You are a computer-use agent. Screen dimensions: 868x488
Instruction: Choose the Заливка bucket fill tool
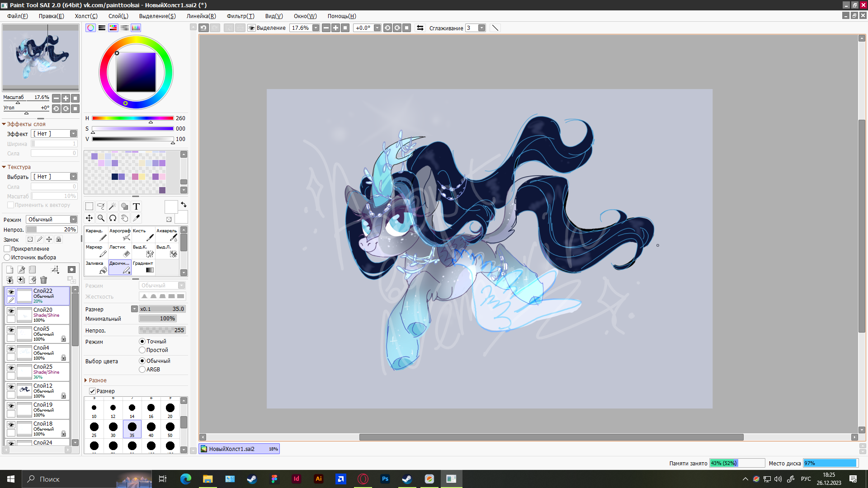(x=96, y=267)
